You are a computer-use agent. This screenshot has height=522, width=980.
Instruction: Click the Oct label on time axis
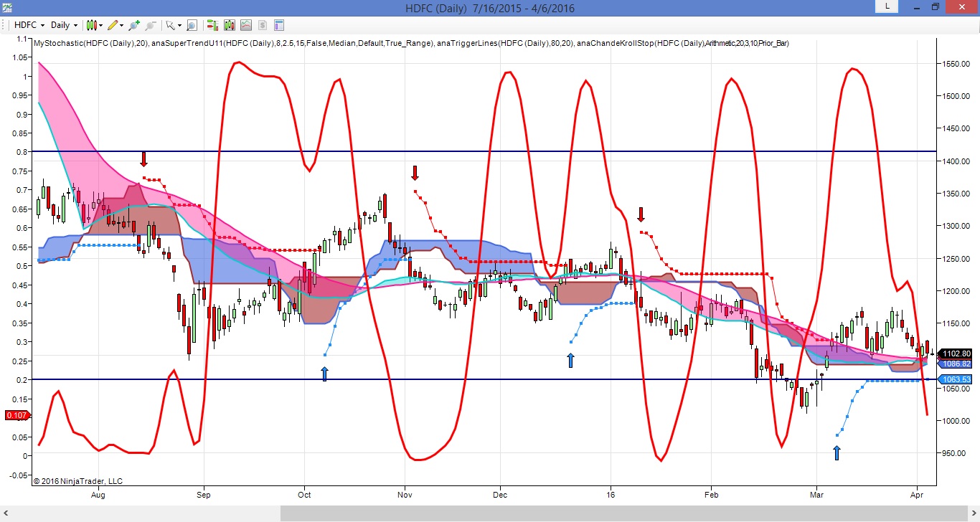[305, 495]
